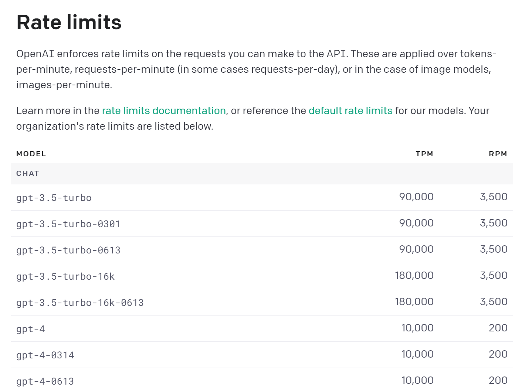Click the MODEL column header
The height and width of the screenshot is (392, 532).
31,154
